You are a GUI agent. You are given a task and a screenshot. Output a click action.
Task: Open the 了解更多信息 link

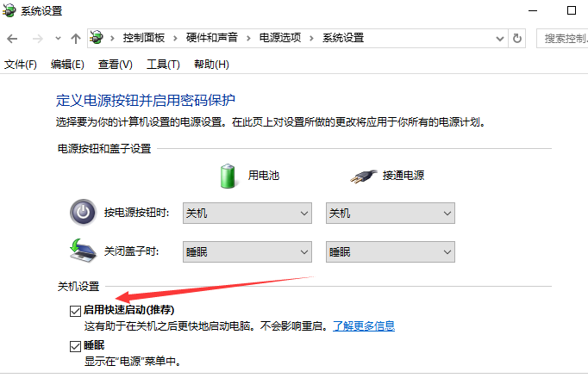364,326
